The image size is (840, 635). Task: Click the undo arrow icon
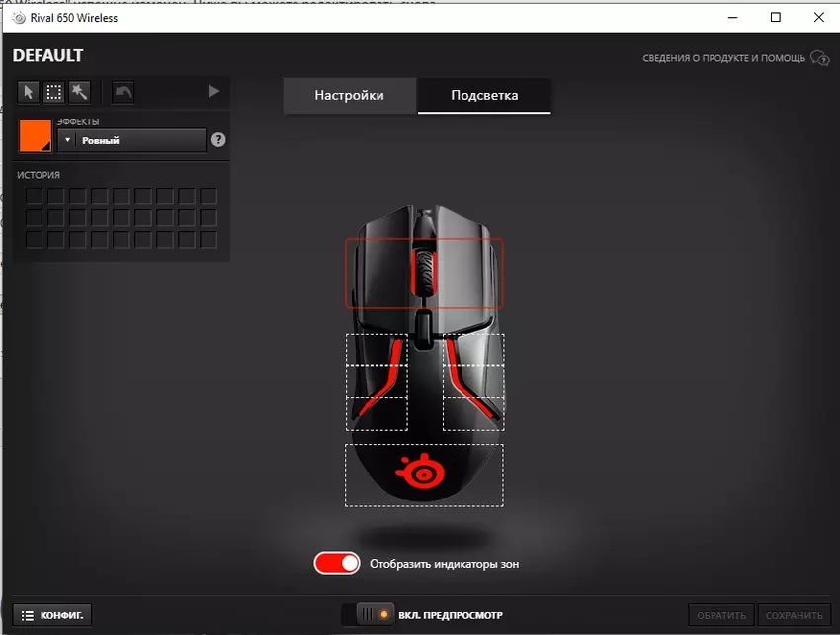pos(123,92)
